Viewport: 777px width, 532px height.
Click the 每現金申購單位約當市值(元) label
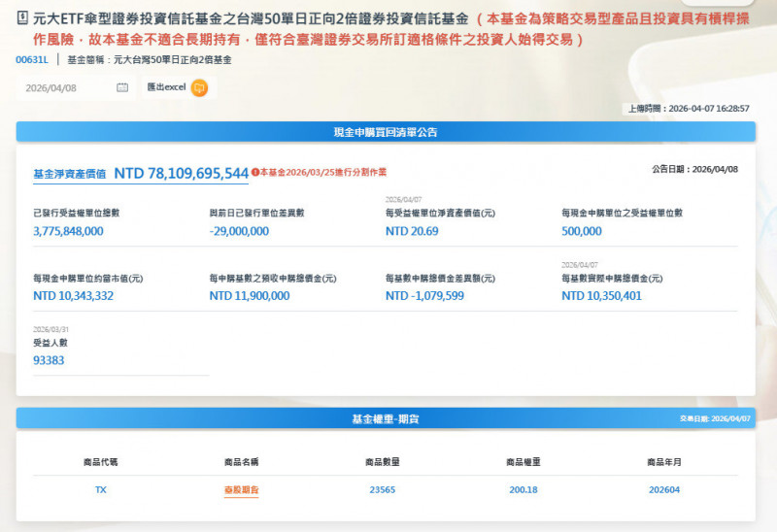[x=87, y=279]
